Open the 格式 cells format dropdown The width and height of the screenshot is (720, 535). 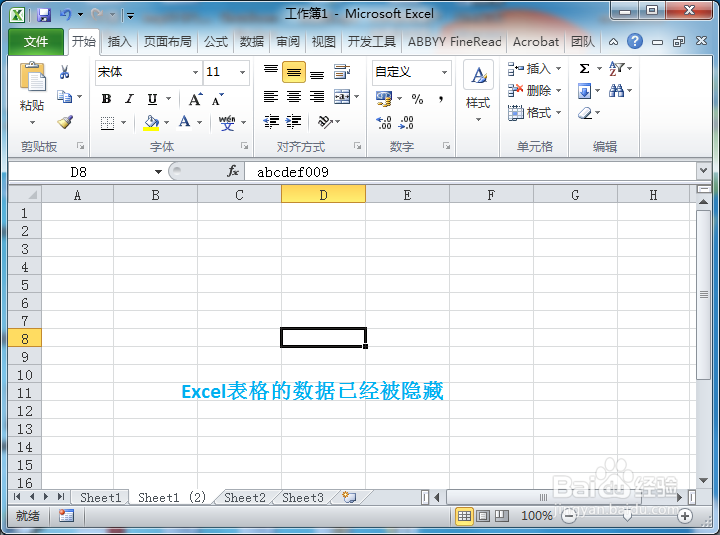(558, 113)
